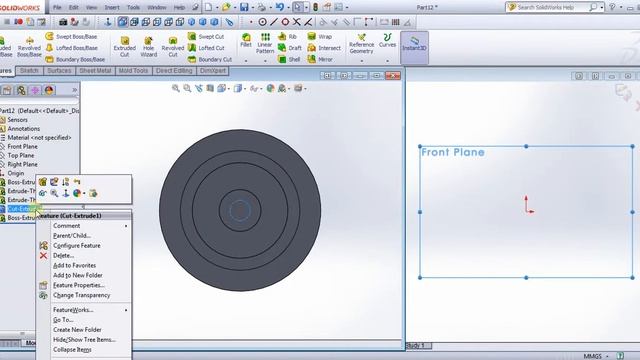Select Material <not specified> in the tree
640x360 pixels.
point(39,138)
